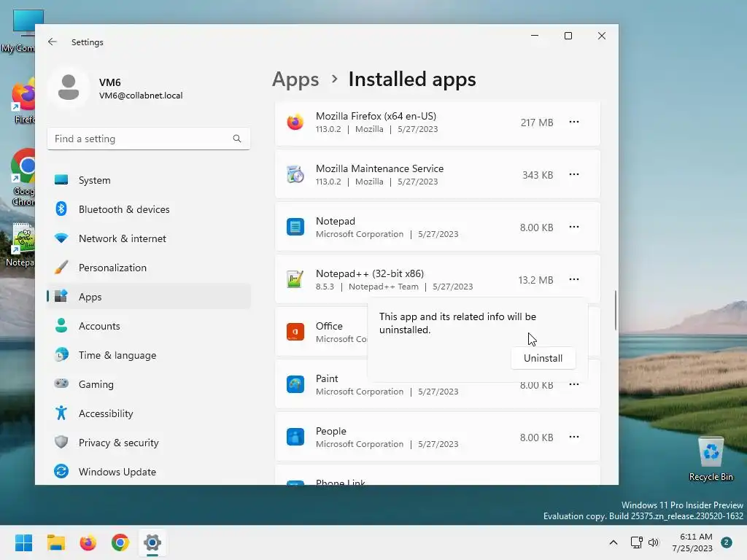Screen dimensions: 747x560
Task: Click the Mozilla Firefox app icon
Action: click(x=295, y=122)
